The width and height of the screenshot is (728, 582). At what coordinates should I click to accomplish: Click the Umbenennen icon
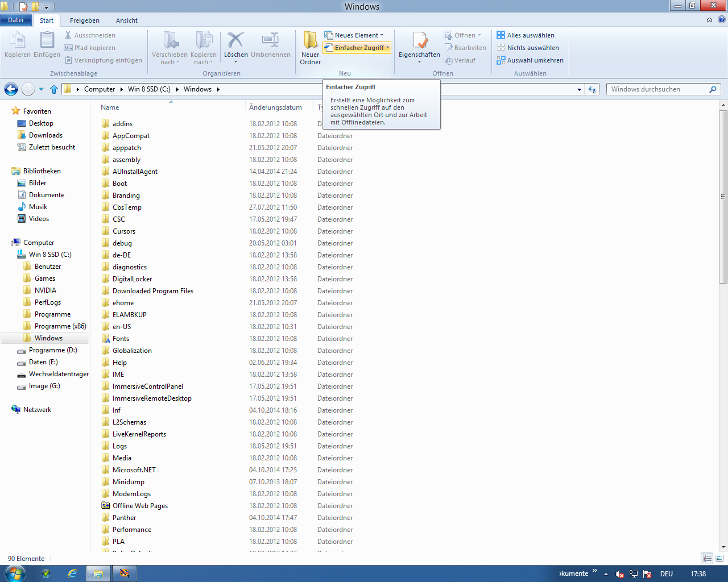[x=270, y=40]
